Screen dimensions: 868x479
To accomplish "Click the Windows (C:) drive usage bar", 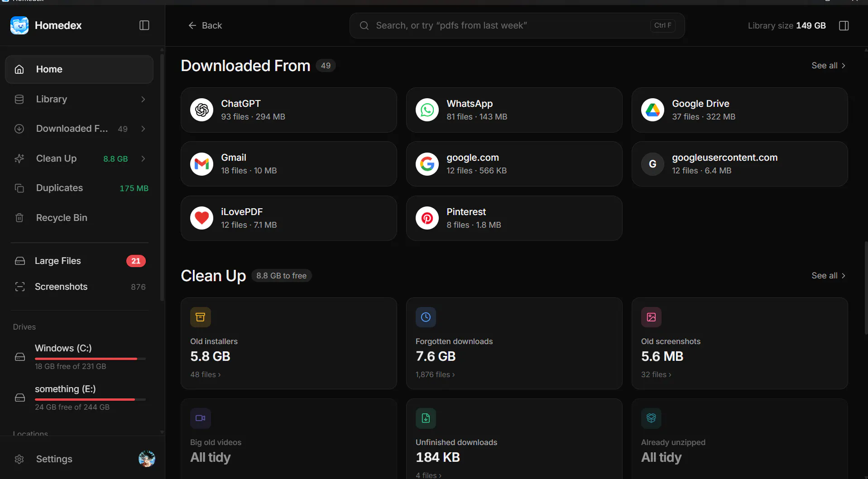I will pos(90,359).
